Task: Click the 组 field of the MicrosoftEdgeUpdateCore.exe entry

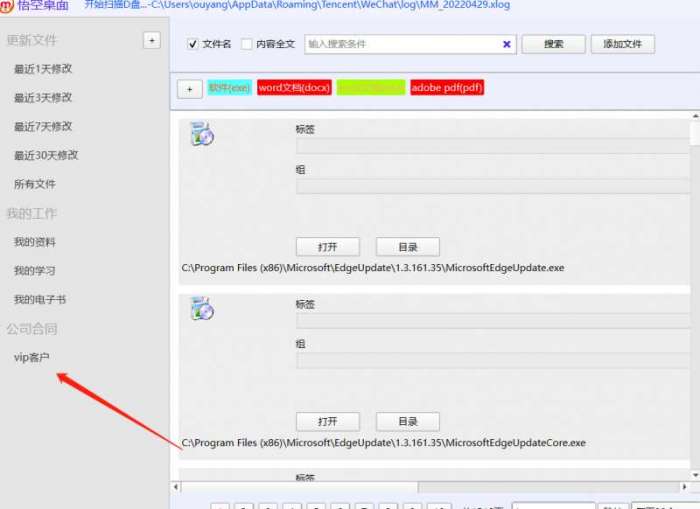Action: [x=493, y=360]
